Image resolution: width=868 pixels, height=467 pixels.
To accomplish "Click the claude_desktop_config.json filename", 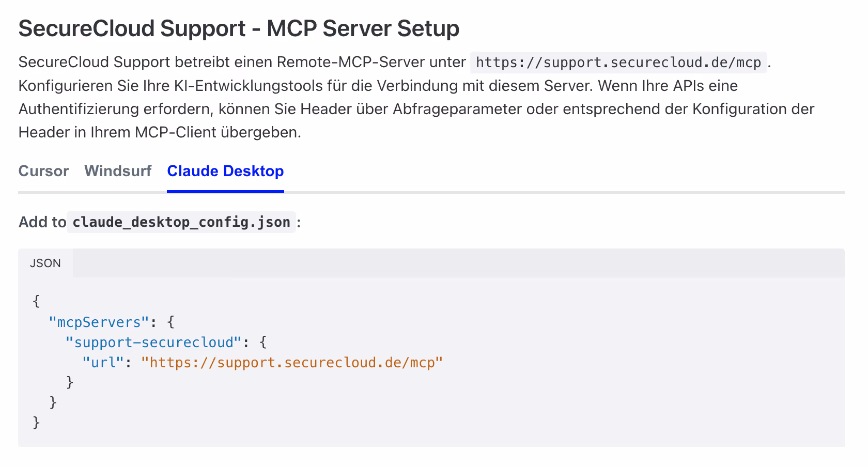I will pos(181,222).
